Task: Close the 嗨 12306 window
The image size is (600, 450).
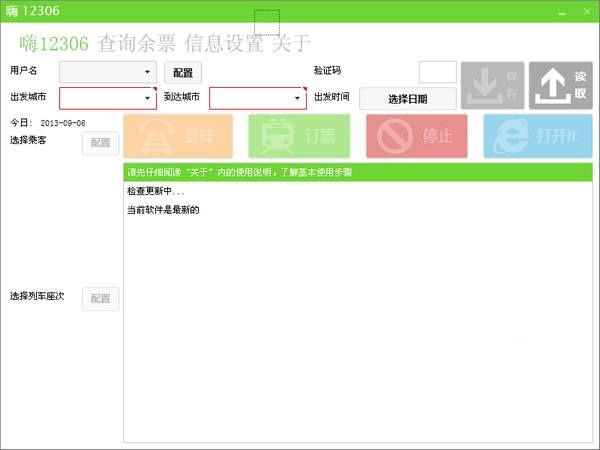Action: tap(587, 11)
